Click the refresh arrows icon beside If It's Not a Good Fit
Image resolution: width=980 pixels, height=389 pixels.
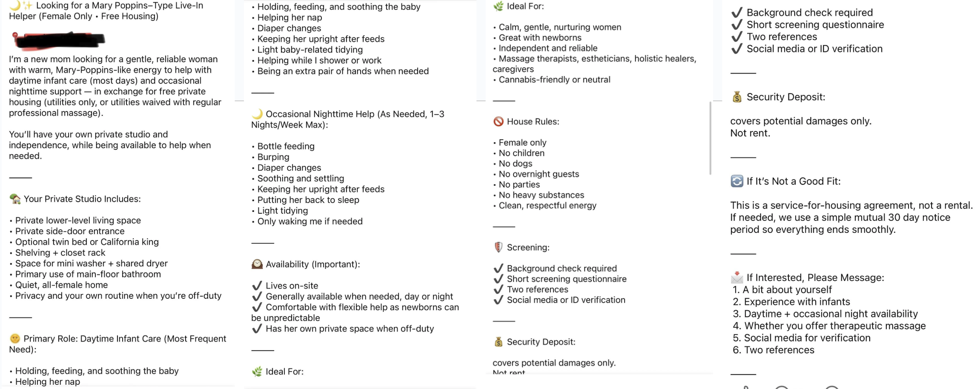tap(737, 181)
